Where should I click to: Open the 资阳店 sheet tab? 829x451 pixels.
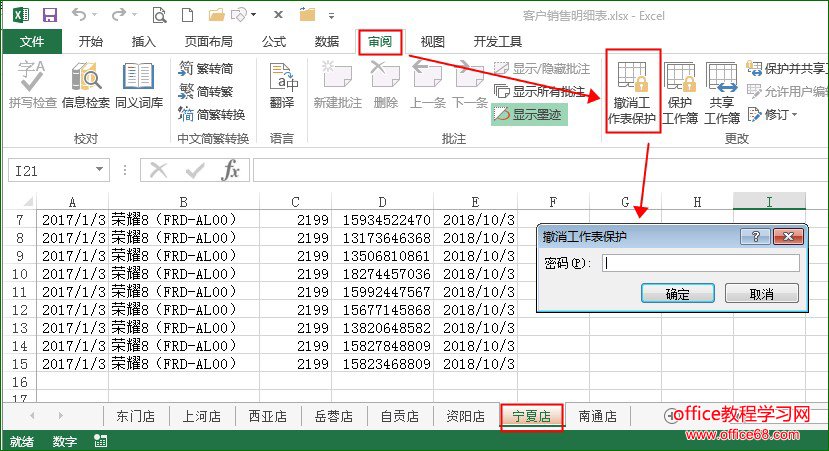coord(465,417)
